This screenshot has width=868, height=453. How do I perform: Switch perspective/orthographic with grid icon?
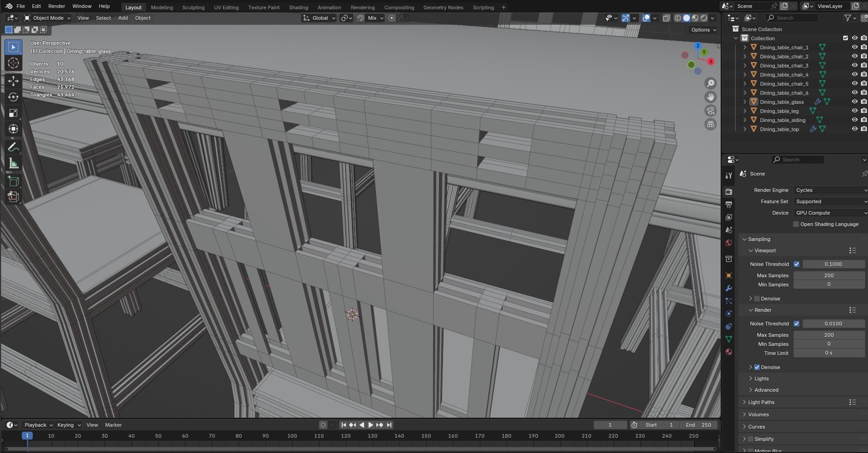click(711, 124)
